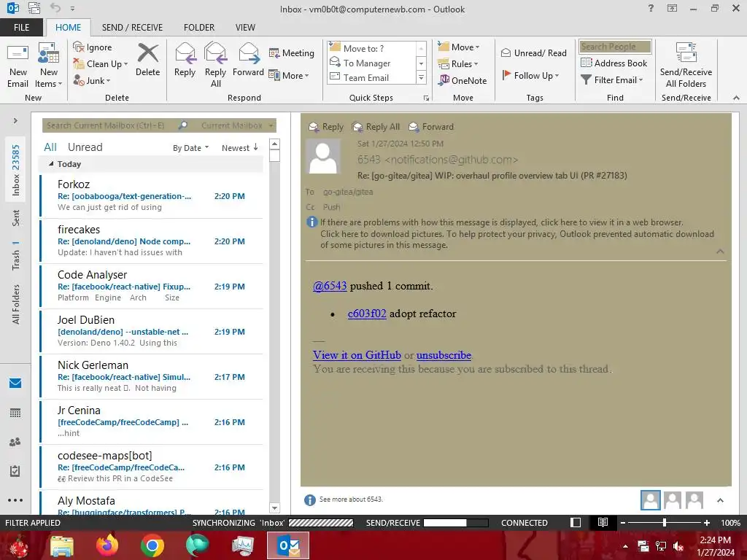Screen dimensions: 747x560
Task: Open the New Items menu
Action: pyautogui.click(x=48, y=66)
